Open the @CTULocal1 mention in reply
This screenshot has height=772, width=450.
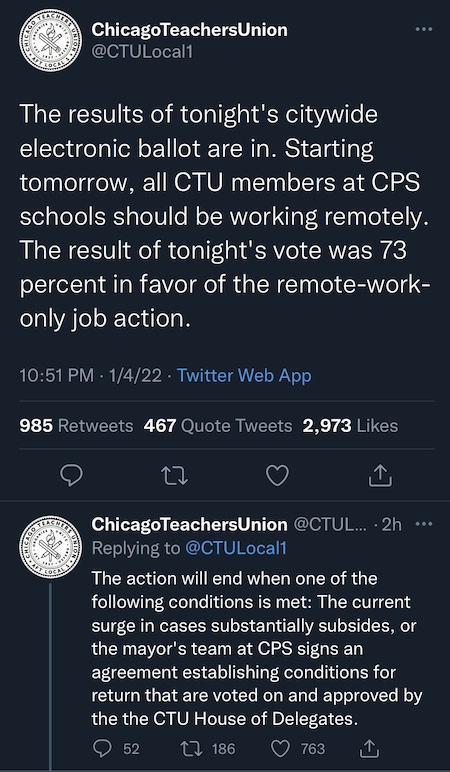(x=236, y=548)
